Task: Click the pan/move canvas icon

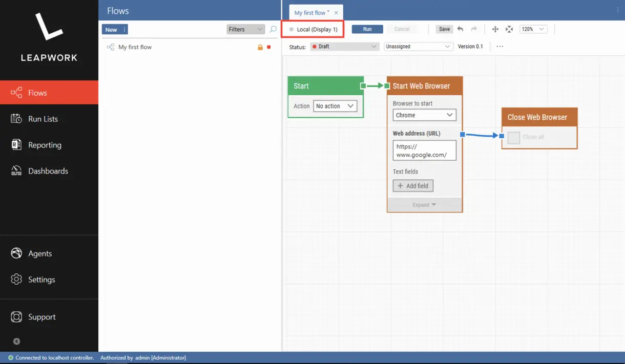Action: [x=495, y=29]
